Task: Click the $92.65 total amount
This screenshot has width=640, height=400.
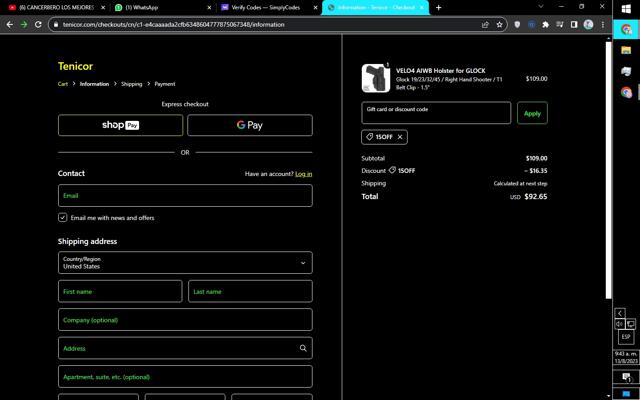Action: 536,197
